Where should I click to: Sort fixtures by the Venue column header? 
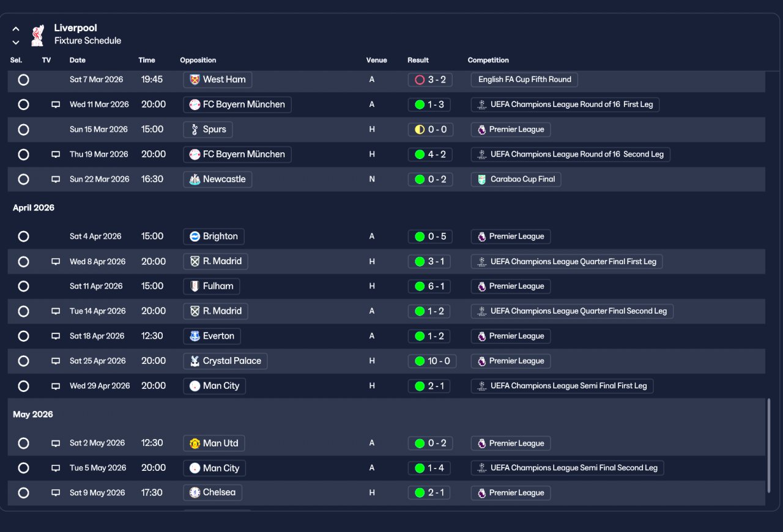(x=377, y=60)
